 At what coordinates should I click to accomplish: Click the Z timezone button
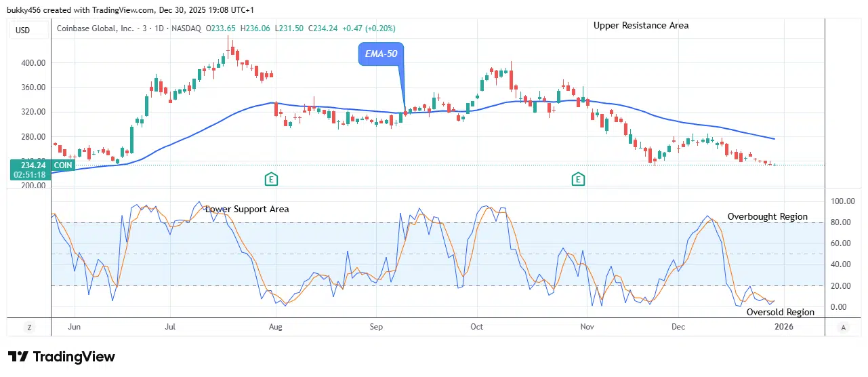coord(29,327)
